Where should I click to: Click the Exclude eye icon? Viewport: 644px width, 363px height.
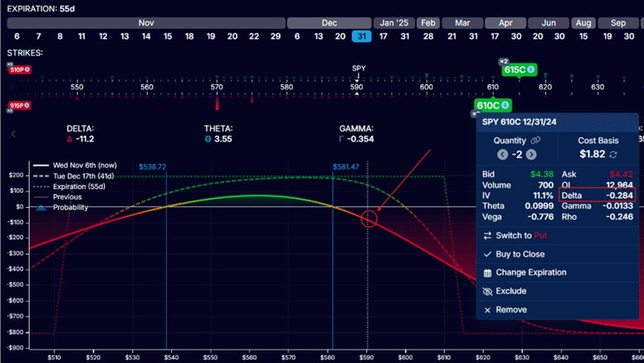[487, 291]
